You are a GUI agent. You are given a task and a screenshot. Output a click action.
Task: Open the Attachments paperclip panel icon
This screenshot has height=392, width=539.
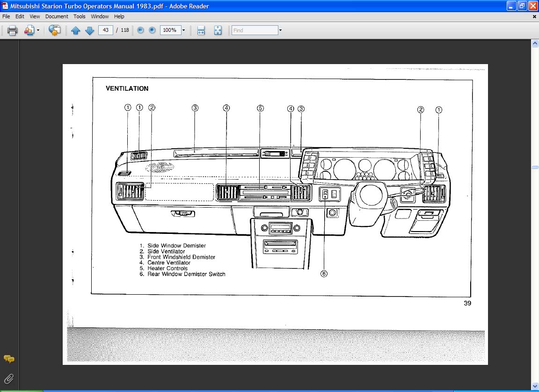coord(9,378)
